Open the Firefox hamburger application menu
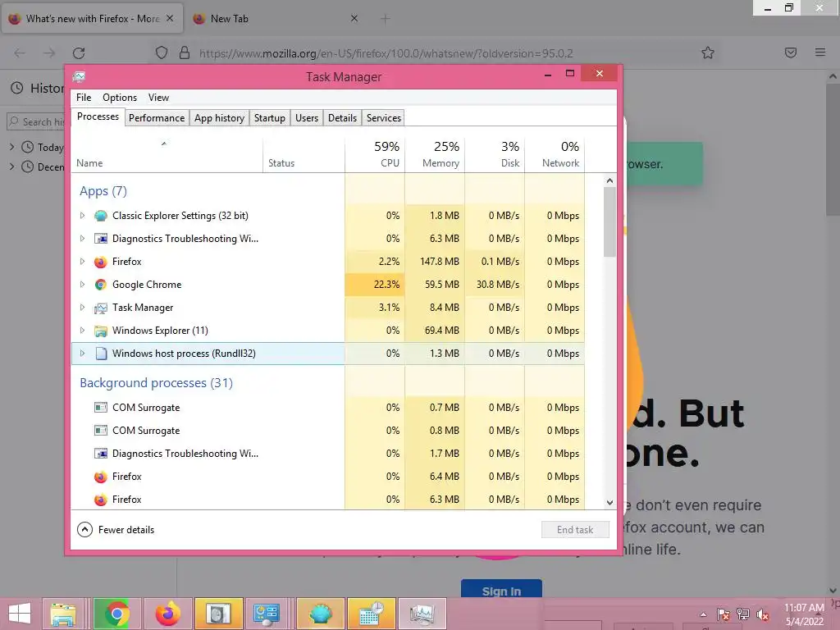 pyautogui.click(x=820, y=52)
